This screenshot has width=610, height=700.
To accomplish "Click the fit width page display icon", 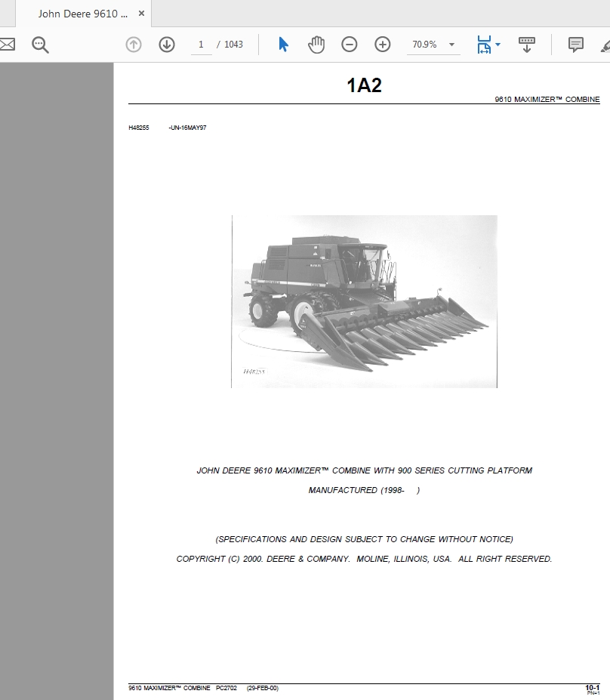I will click(484, 45).
